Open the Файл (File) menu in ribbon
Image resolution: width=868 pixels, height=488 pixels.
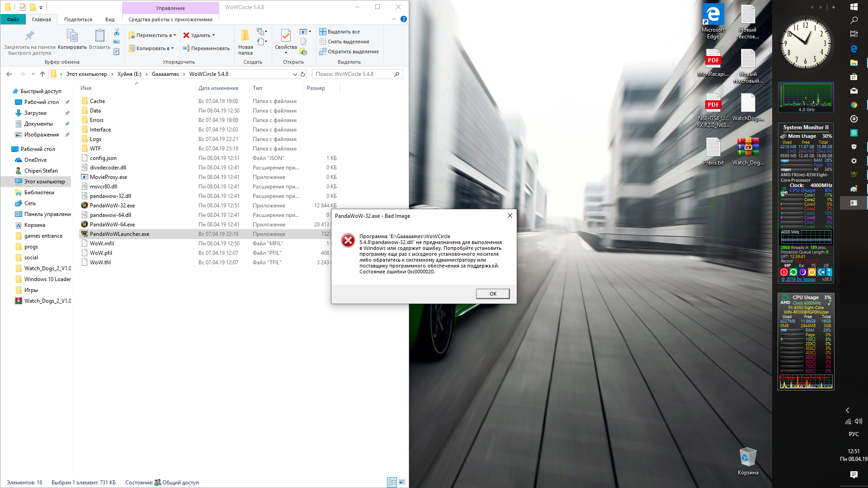(x=13, y=19)
